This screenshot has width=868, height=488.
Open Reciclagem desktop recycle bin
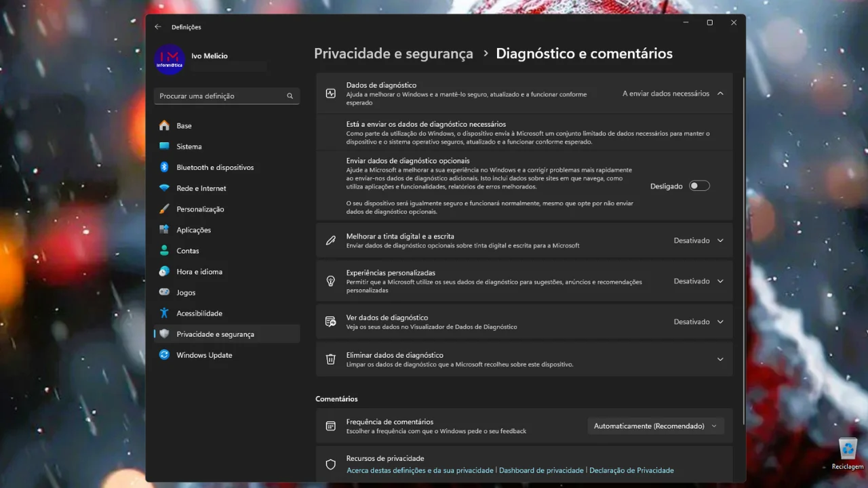pyautogui.click(x=848, y=453)
